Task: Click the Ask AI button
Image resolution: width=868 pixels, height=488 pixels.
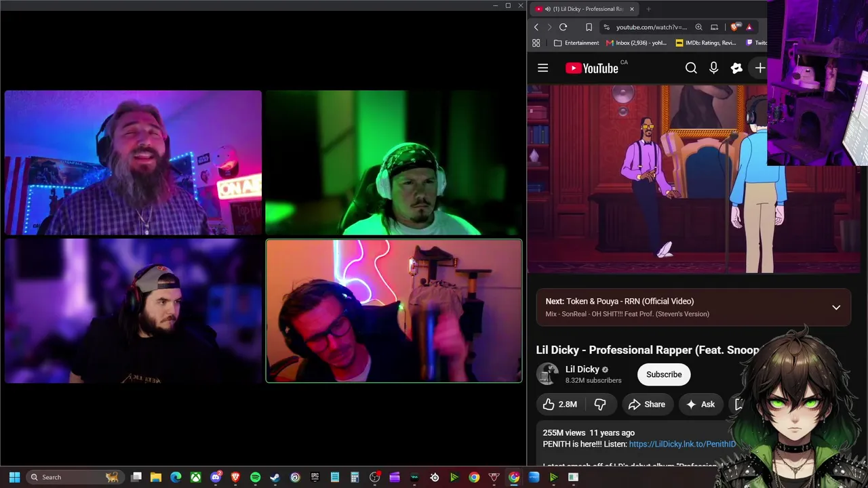Action: [x=701, y=404]
